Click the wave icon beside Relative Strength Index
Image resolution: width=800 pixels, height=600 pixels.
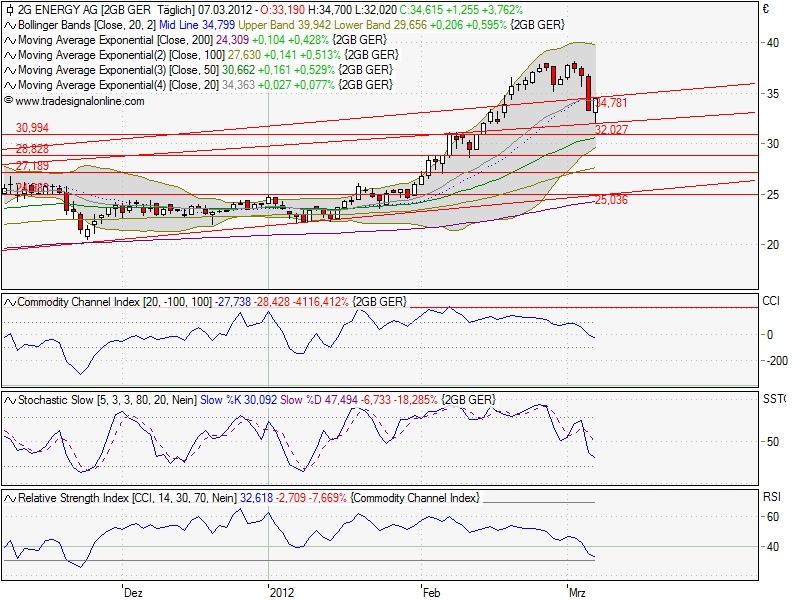10,497
